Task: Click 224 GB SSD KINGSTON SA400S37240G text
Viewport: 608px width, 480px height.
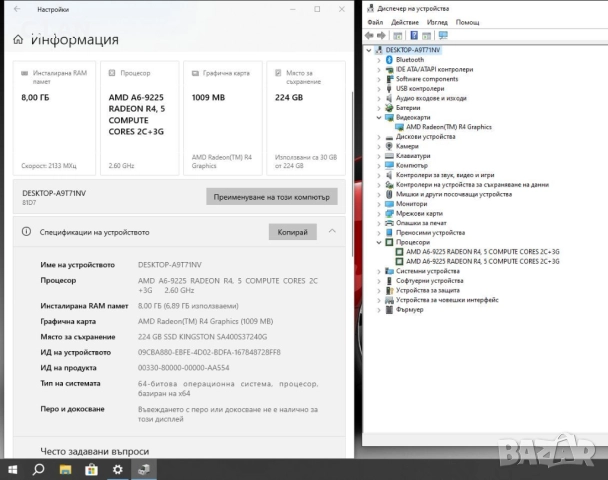Action: (202, 337)
